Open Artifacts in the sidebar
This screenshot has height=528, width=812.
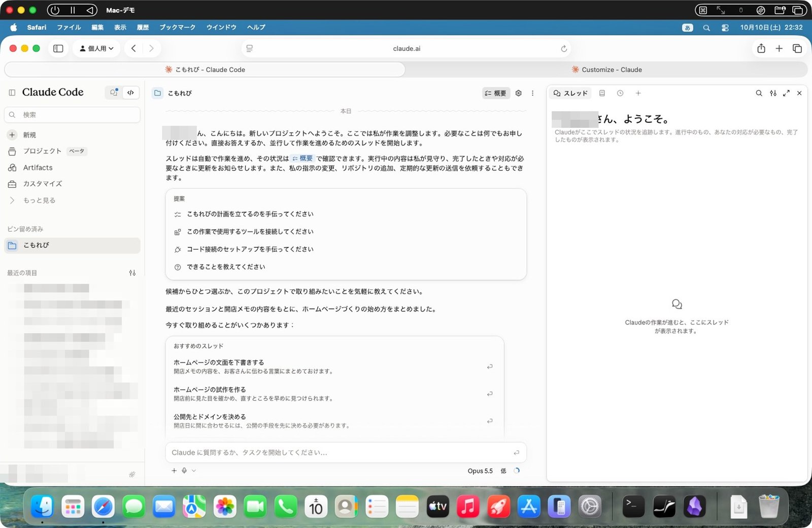pos(72,168)
